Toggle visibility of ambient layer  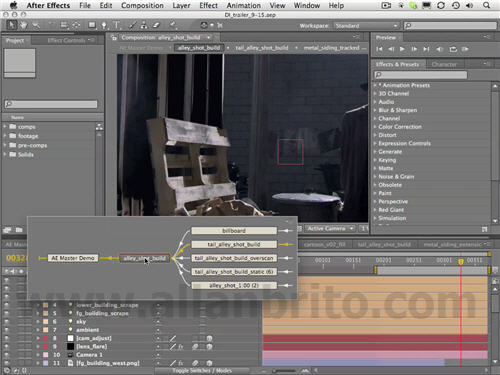(6, 330)
